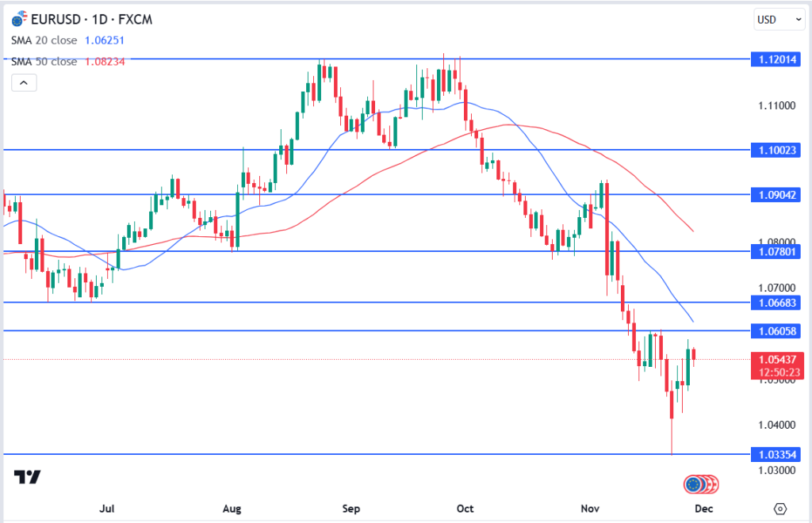Click the EURUSD currency pair flag icon

coord(20,16)
